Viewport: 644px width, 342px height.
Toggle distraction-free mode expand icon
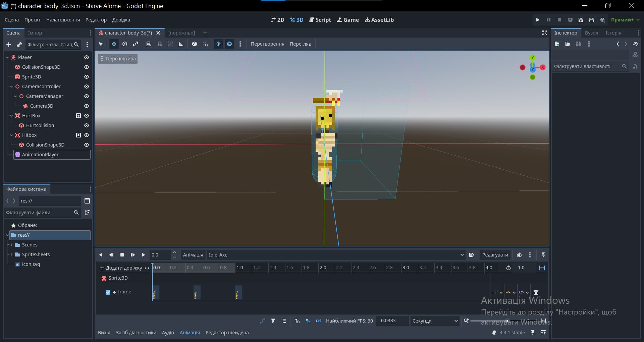coord(545,33)
